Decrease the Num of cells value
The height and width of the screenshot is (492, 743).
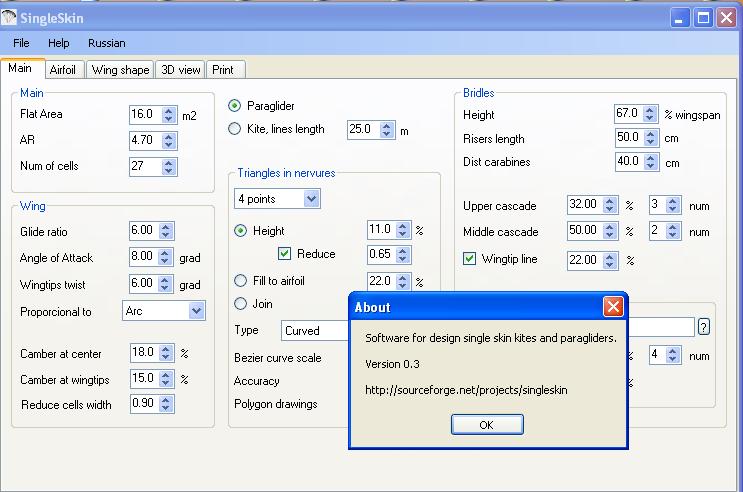pyautogui.click(x=167, y=171)
